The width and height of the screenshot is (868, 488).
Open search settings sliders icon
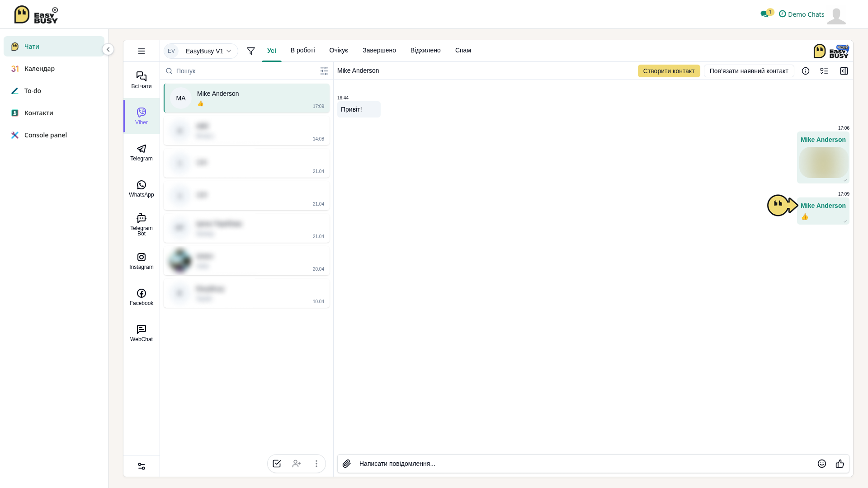pos(324,71)
